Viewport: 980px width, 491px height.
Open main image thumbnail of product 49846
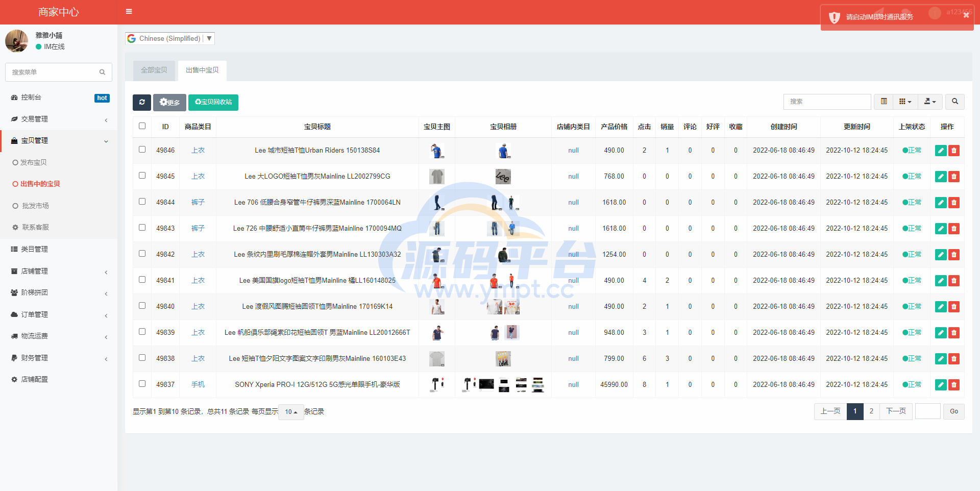(437, 151)
